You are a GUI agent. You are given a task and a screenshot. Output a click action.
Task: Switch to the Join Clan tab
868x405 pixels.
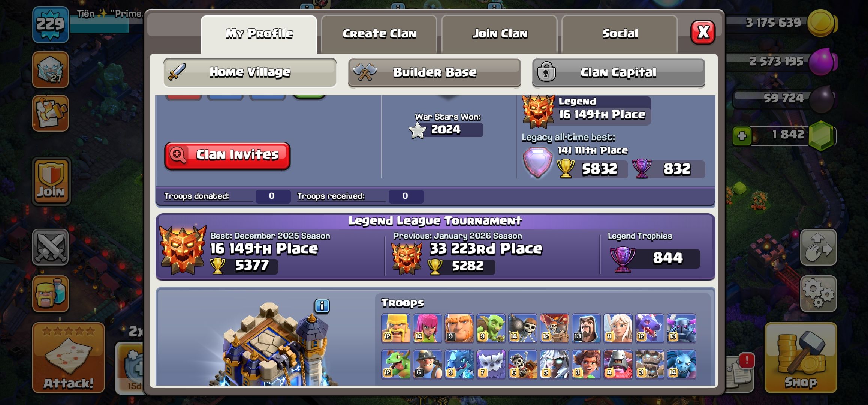pyautogui.click(x=500, y=34)
